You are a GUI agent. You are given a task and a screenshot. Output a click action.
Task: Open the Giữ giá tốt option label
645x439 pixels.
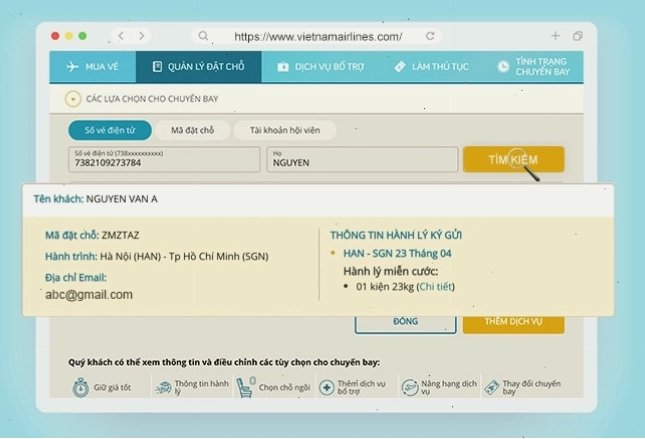[x=112, y=388]
